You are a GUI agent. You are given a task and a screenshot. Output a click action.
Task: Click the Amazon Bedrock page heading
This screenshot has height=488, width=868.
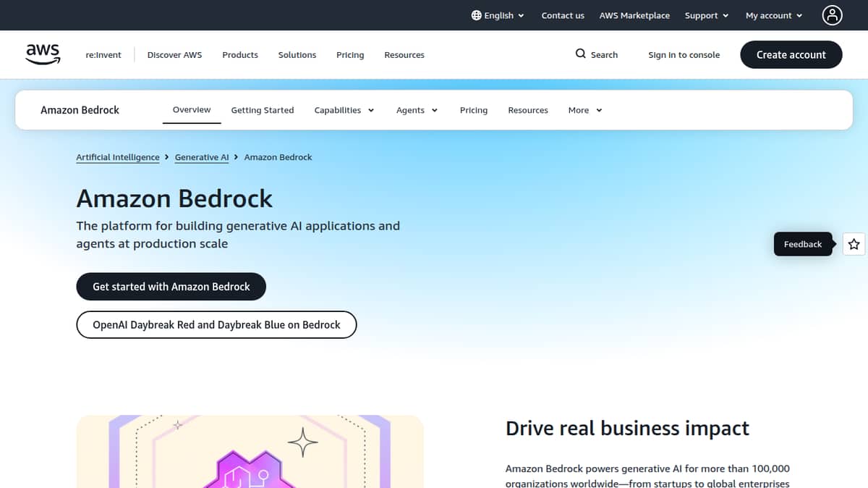174,198
